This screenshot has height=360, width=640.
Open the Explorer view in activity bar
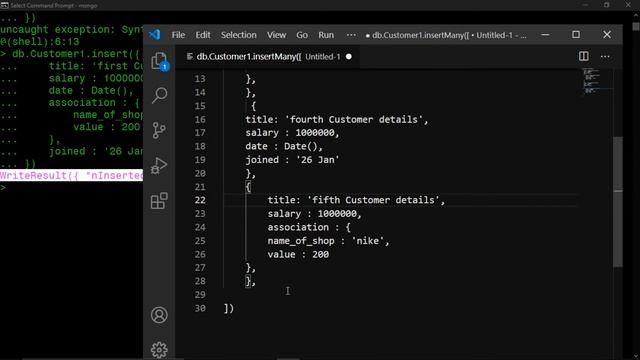pos(159,62)
